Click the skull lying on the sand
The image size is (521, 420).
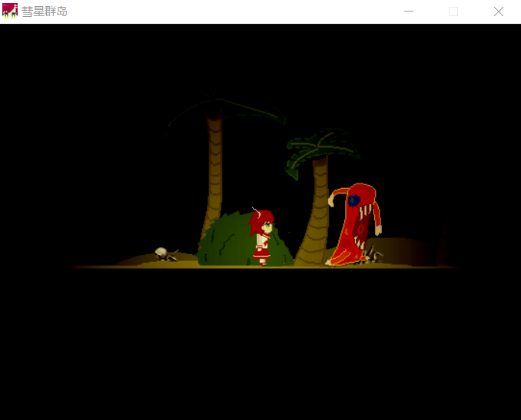(x=162, y=253)
